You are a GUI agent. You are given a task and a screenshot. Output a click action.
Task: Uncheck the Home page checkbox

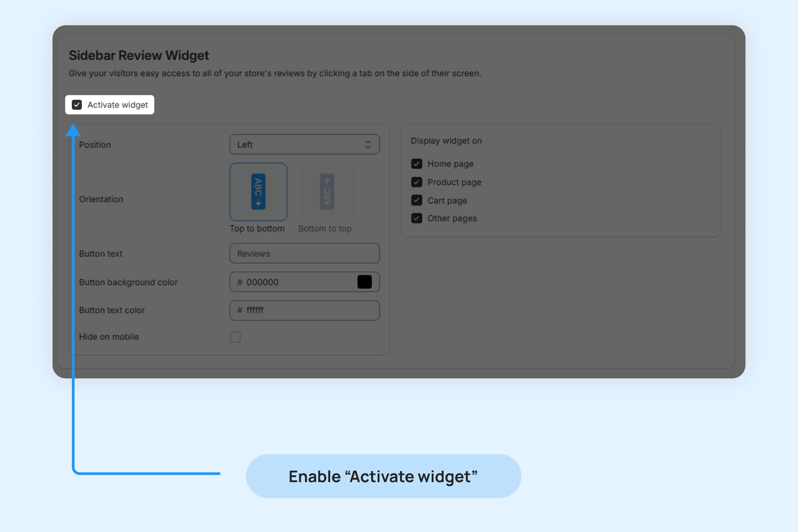tap(417, 164)
